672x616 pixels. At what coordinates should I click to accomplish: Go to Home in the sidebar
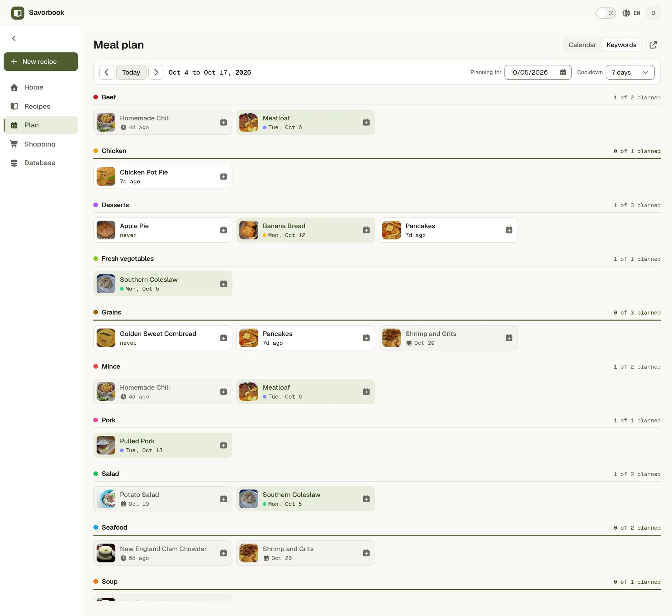(41, 87)
